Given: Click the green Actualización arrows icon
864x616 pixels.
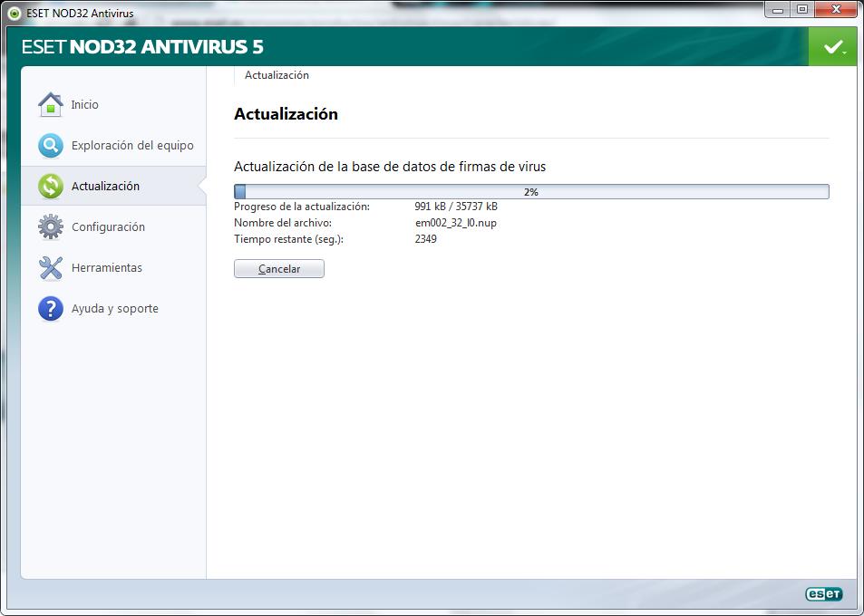Looking at the screenshot, I should pos(51,186).
